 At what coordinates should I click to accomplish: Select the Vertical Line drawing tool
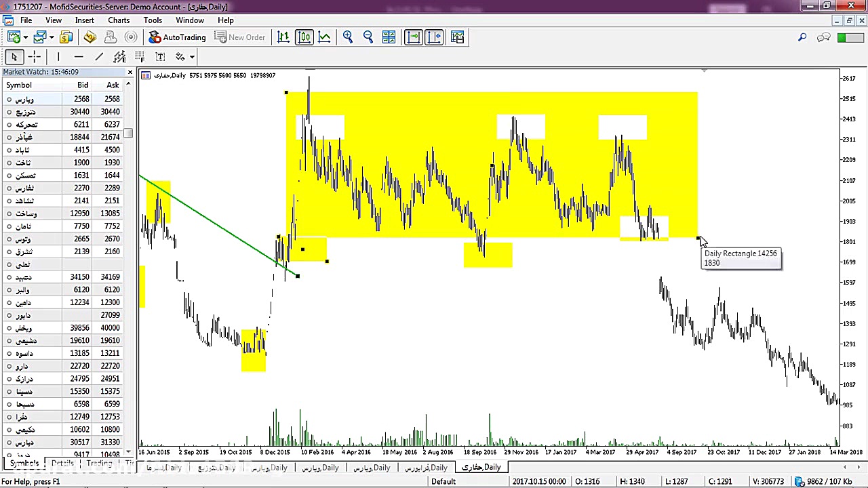click(58, 57)
